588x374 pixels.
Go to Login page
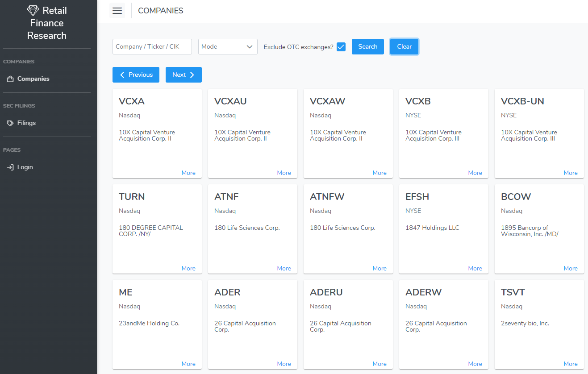25,167
